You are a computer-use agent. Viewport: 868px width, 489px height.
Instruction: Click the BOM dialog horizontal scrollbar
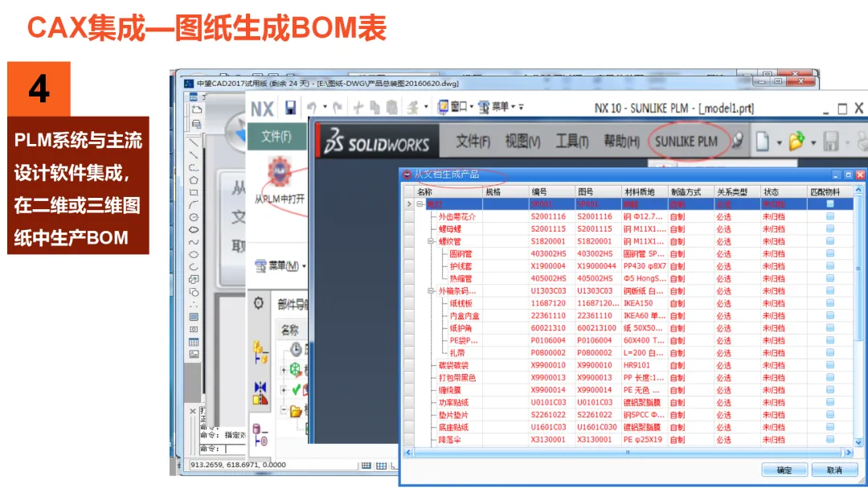click(628, 453)
